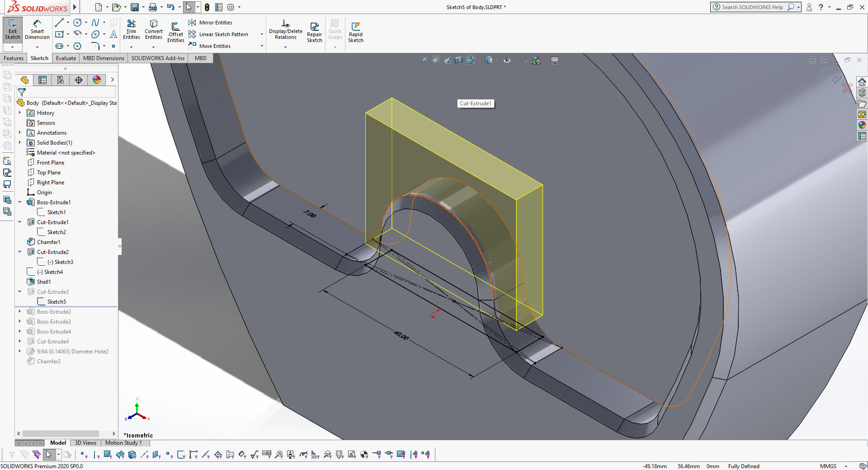Select the Smart Dimension tool
The width and height of the screenshot is (868, 470).
point(37,29)
